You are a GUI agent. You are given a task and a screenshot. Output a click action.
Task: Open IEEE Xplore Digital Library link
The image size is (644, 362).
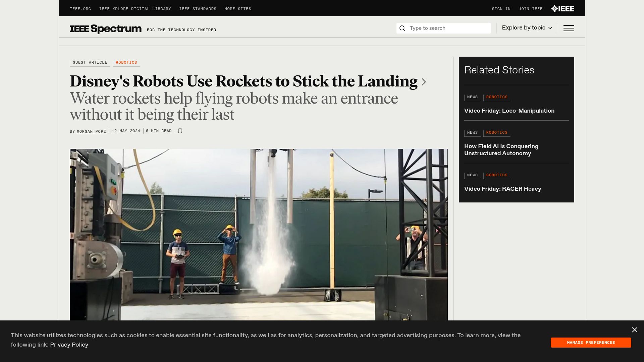[x=135, y=9]
